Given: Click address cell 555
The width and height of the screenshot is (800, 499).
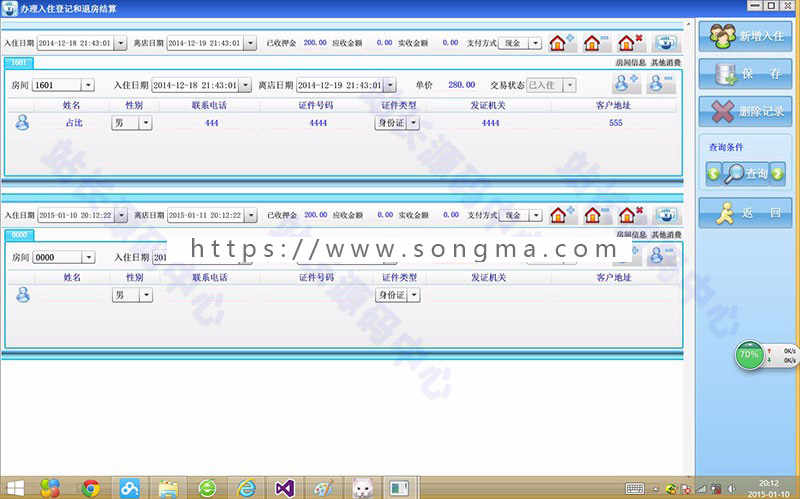Looking at the screenshot, I should 616,123.
